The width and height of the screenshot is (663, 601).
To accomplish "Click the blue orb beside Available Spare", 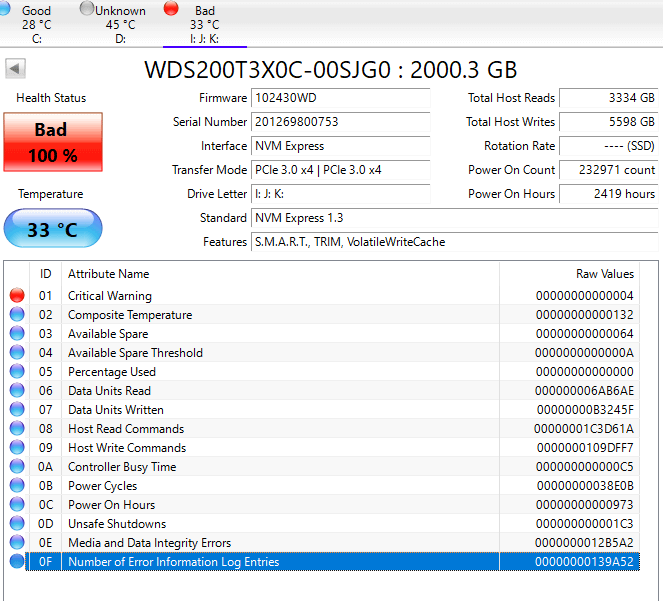I will [16, 334].
